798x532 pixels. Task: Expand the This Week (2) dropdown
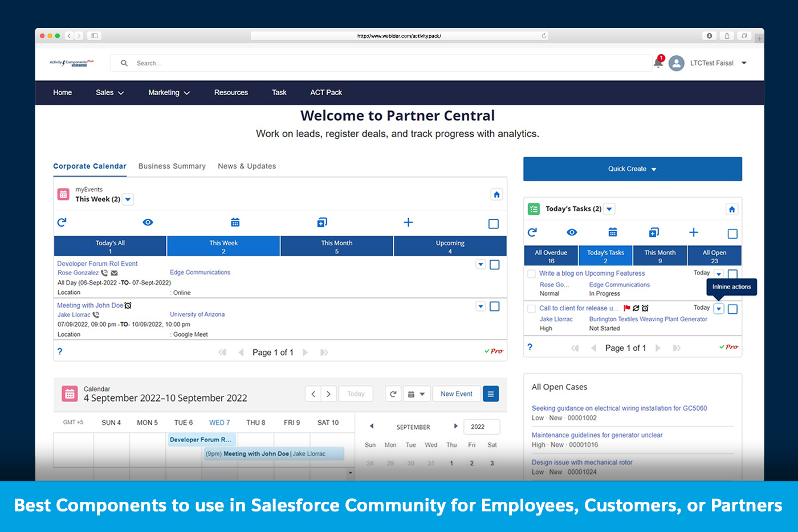(x=128, y=199)
